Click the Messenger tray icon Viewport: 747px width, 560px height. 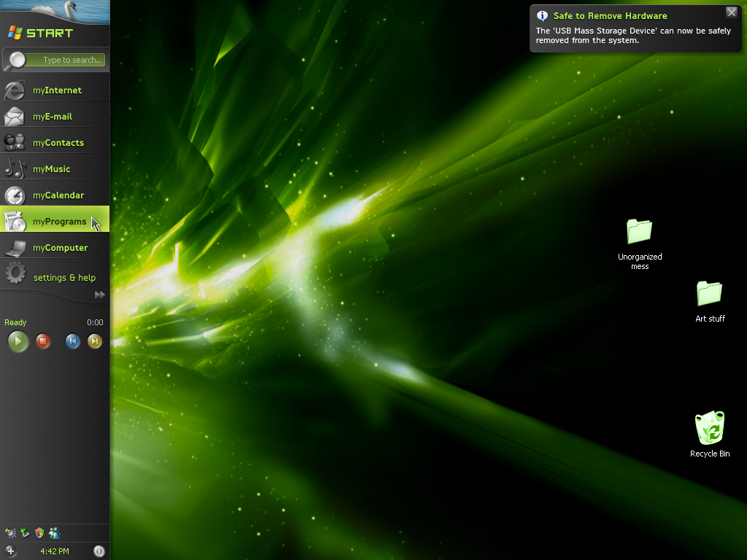[54, 533]
